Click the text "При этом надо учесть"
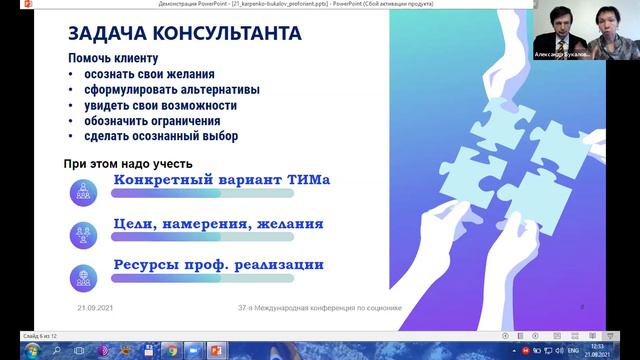 click(128, 164)
